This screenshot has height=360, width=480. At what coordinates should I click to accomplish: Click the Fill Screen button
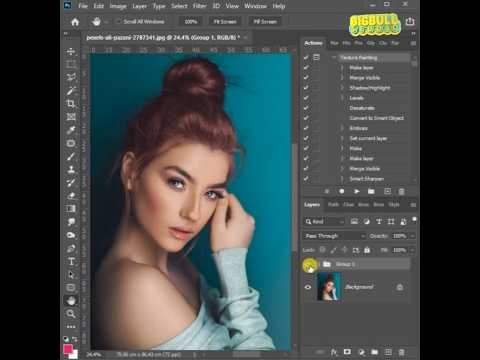pyautogui.click(x=265, y=22)
